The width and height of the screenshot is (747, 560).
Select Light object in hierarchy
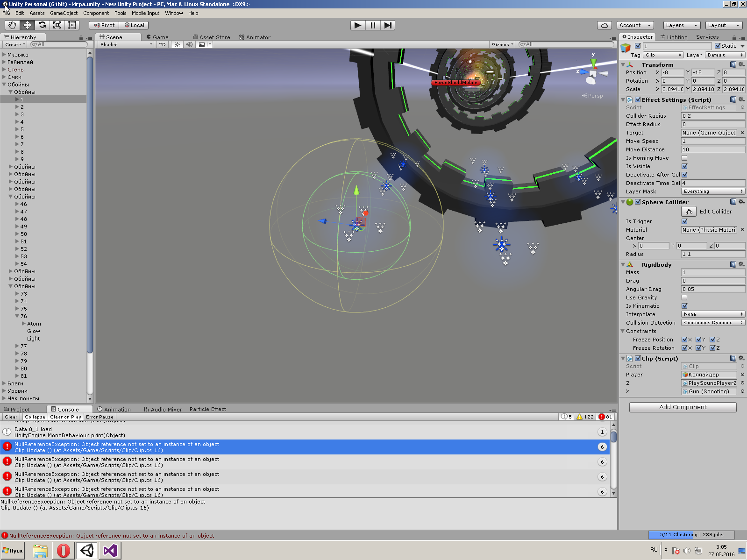point(34,339)
